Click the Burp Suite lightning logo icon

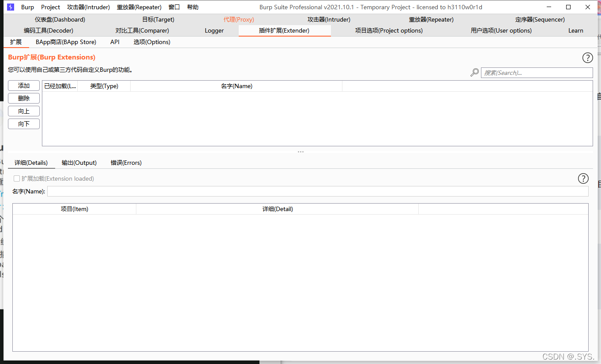click(11, 7)
